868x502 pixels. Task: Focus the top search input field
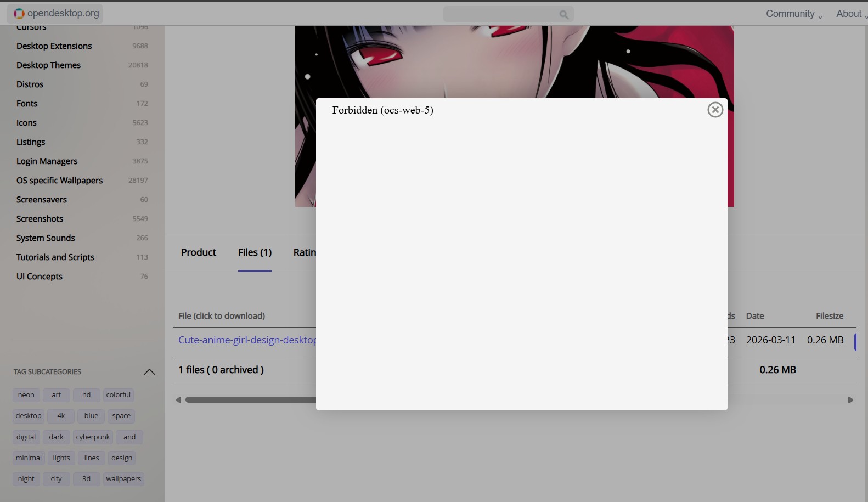point(500,14)
